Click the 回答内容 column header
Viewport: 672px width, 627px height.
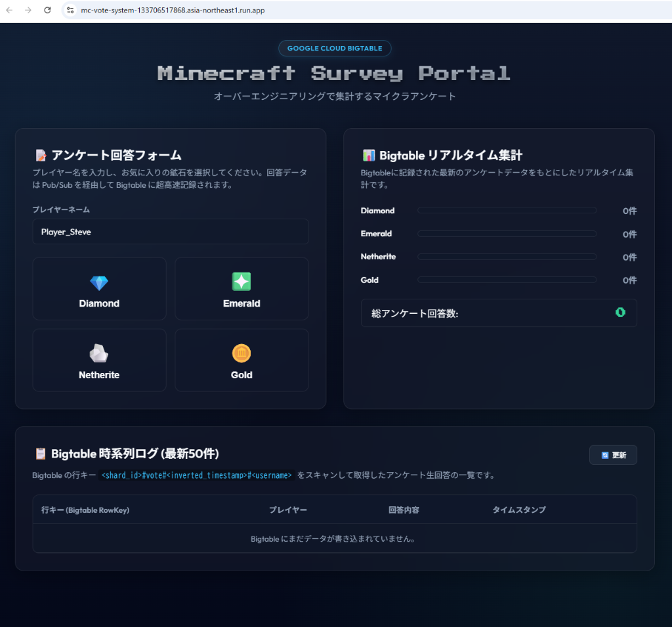tap(404, 510)
